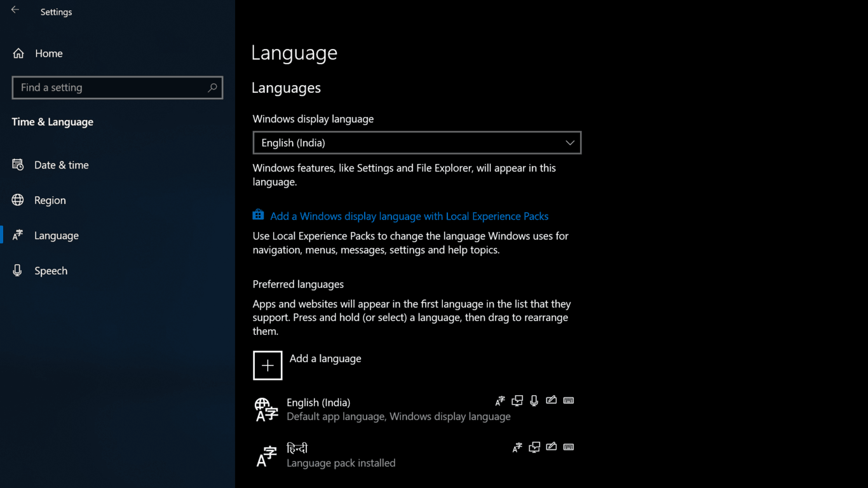Image resolution: width=868 pixels, height=488 pixels.
Task: Click 'Default app language, Windows display language' text
Action: click(398, 417)
